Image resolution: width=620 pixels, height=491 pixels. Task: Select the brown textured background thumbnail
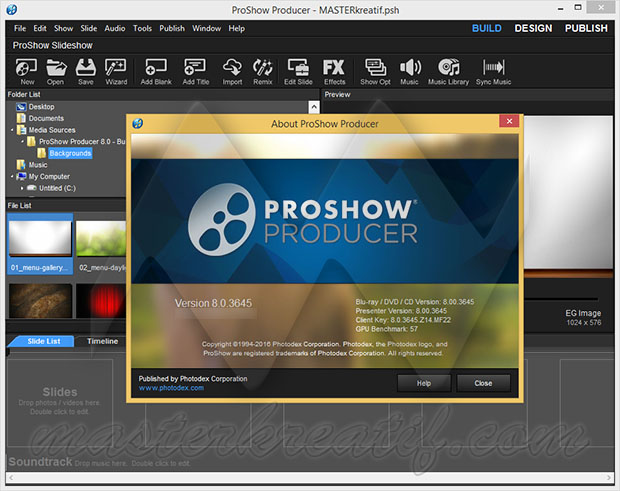(40, 301)
